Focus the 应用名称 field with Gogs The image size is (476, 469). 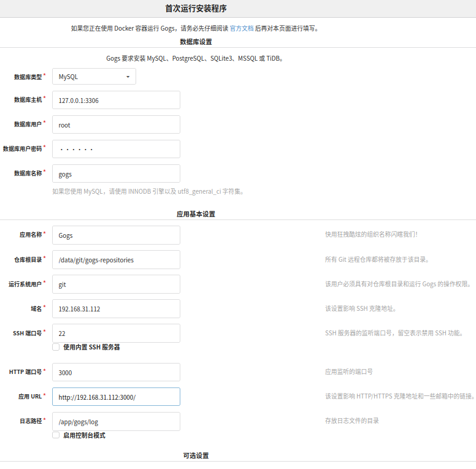(x=117, y=235)
